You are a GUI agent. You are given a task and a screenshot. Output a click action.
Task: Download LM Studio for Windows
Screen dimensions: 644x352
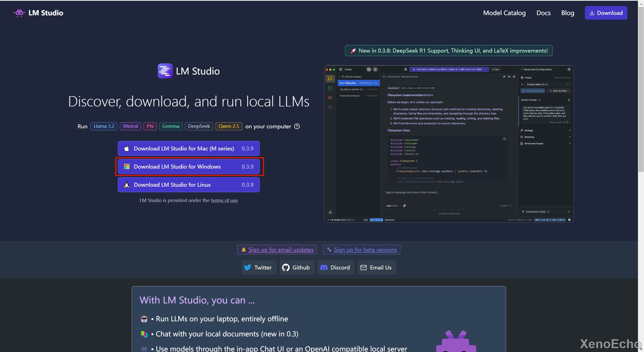click(188, 167)
